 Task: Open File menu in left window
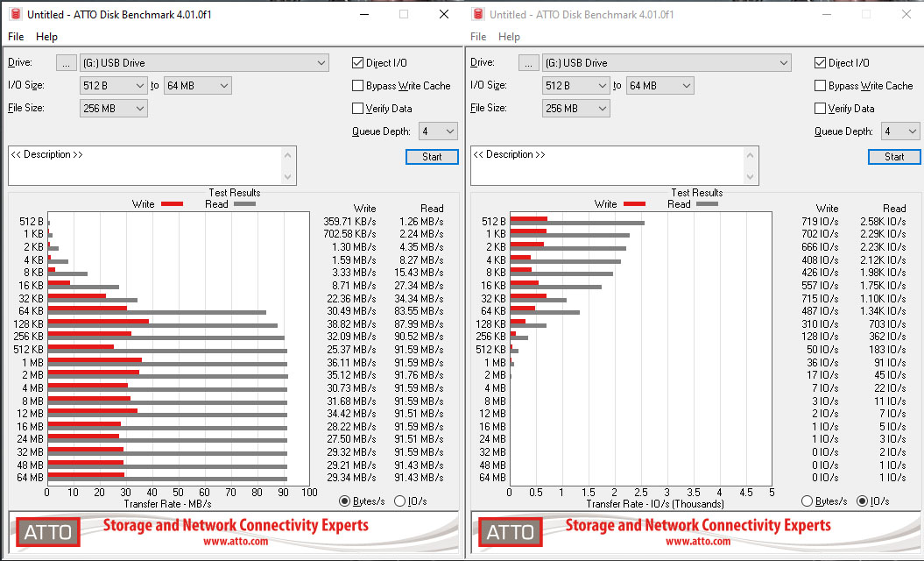click(16, 37)
